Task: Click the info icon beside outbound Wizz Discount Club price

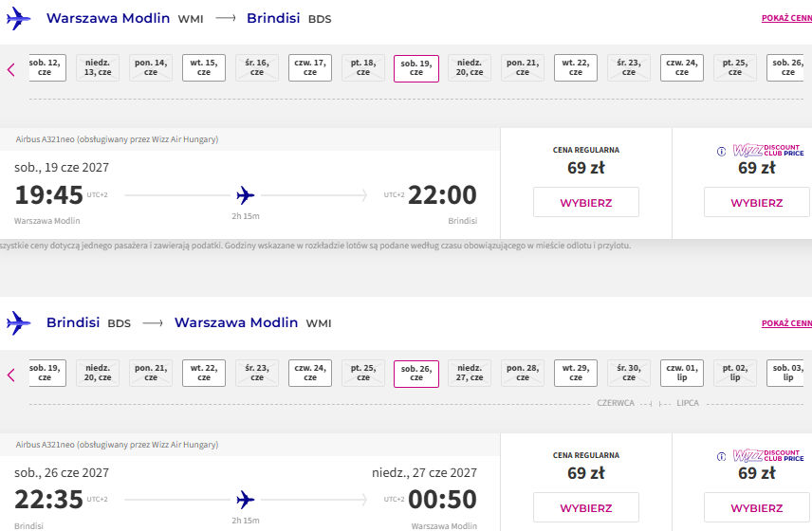Action: [x=721, y=152]
